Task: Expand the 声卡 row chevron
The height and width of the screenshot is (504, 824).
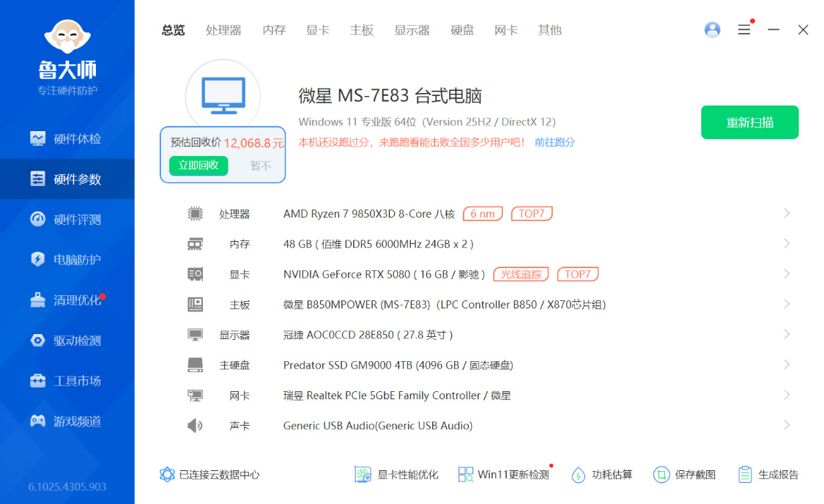Action: [787, 425]
